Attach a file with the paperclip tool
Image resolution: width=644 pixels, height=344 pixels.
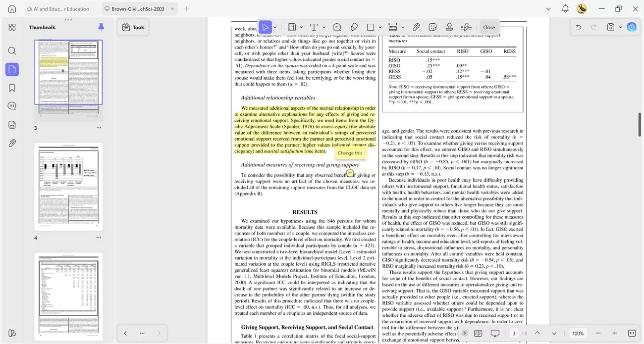coord(415,27)
